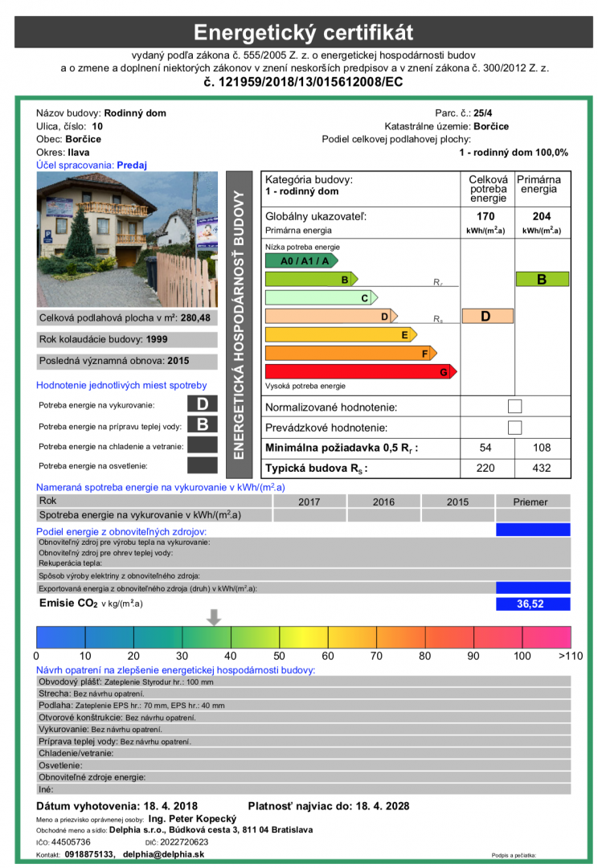Click the empty grade box for chladenie a vetranie
Viewport: 598px width, 868px height.
pyautogui.click(x=202, y=444)
